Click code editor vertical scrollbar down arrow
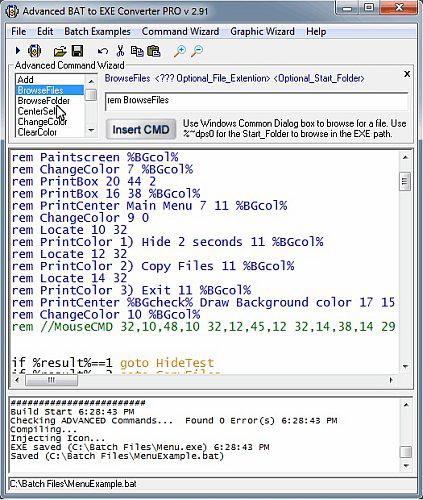 pos(405,367)
